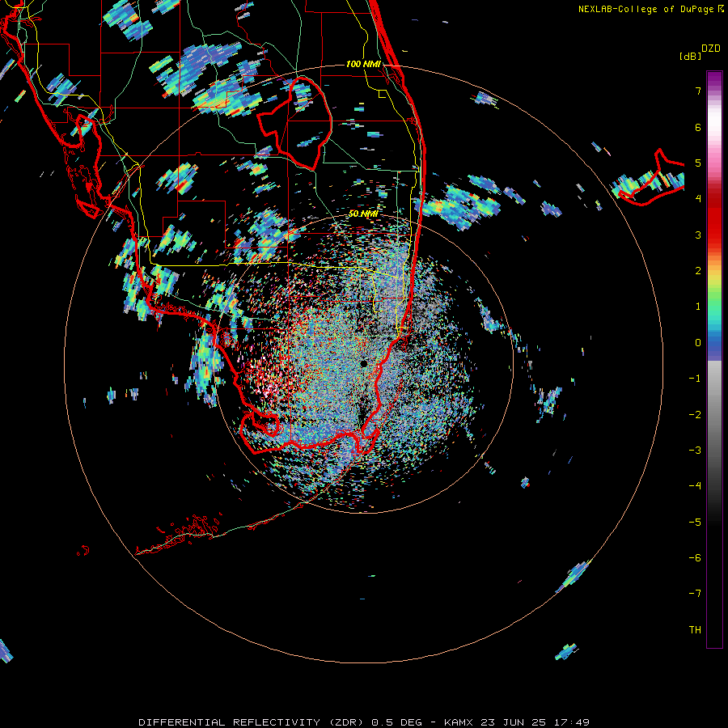Click the TH threshold label on the legend
728x728 pixels.
(x=695, y=630)
